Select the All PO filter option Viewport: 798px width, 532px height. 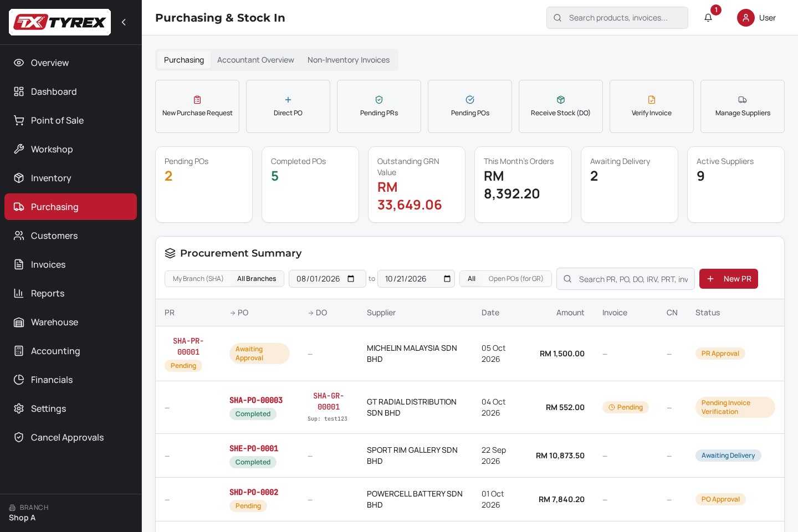[x=472, y=279]
